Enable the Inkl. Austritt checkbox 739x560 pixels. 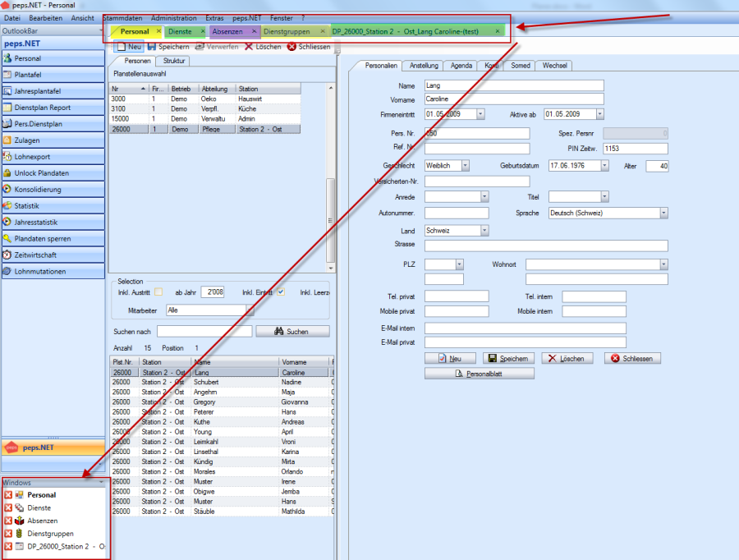(158, 292)
